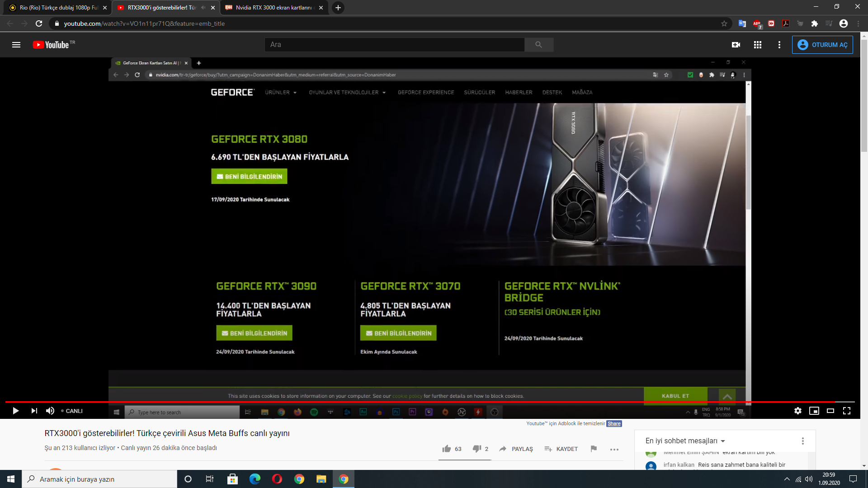Open the extensions puzzle menu
The height and width of the screenshot is (488, 868).
point(815,23)
